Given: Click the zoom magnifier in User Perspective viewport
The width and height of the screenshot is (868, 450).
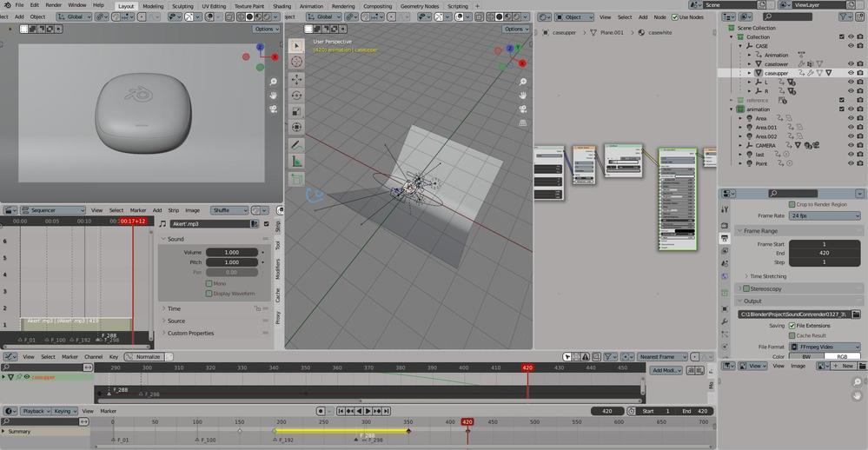Looking at the screenshot, I should [522, 82].
